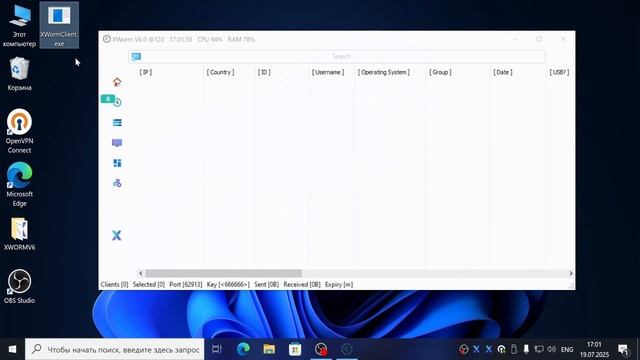Click the RAM 78% title bar text
640x360 pixels.
(x=241, y=40)
